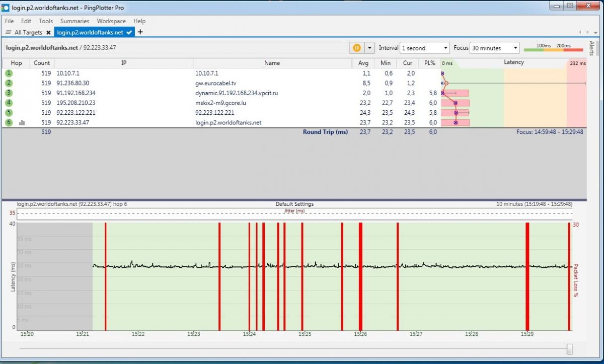Click the hop 4 green circle icon
Viewport: 604px width, 364px height.
click(x=9, y=103)
